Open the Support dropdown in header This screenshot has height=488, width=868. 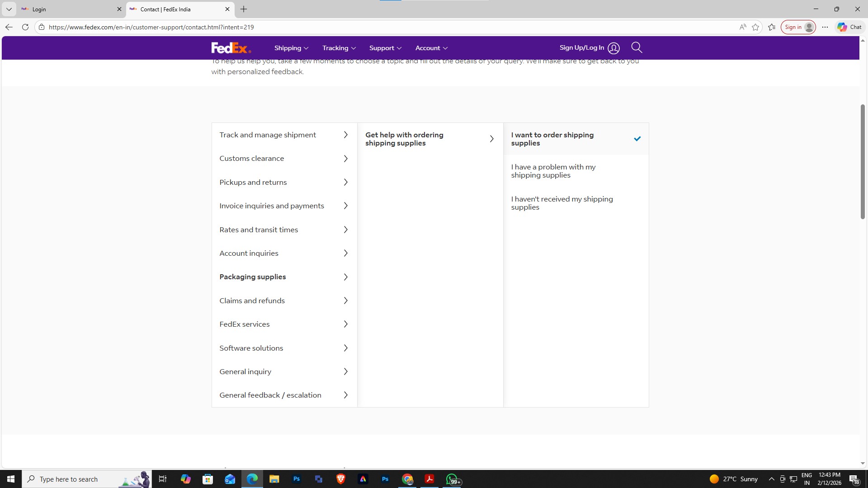(385, 48)
